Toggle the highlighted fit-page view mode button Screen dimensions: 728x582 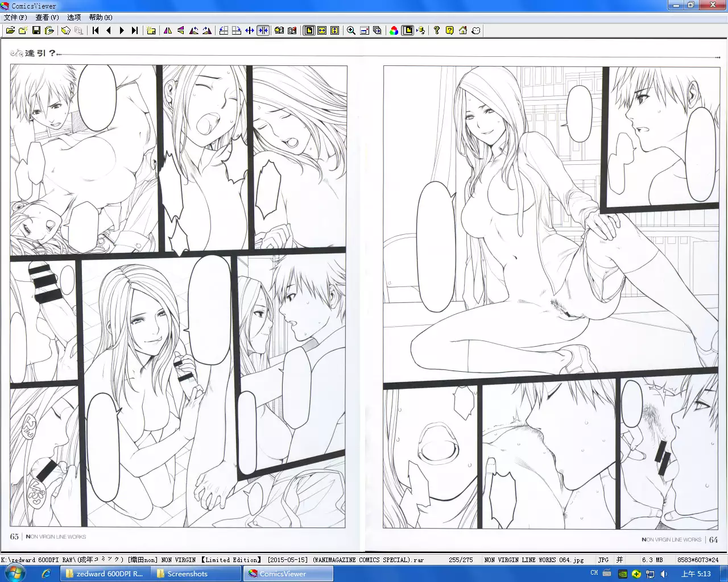pyautogui.click(x=309, y=31)
